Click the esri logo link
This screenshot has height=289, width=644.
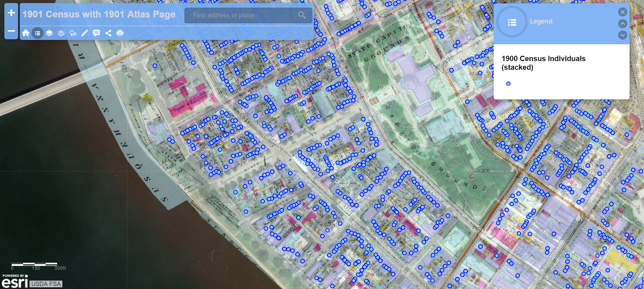pyautogui.click(x=15, y=281)
